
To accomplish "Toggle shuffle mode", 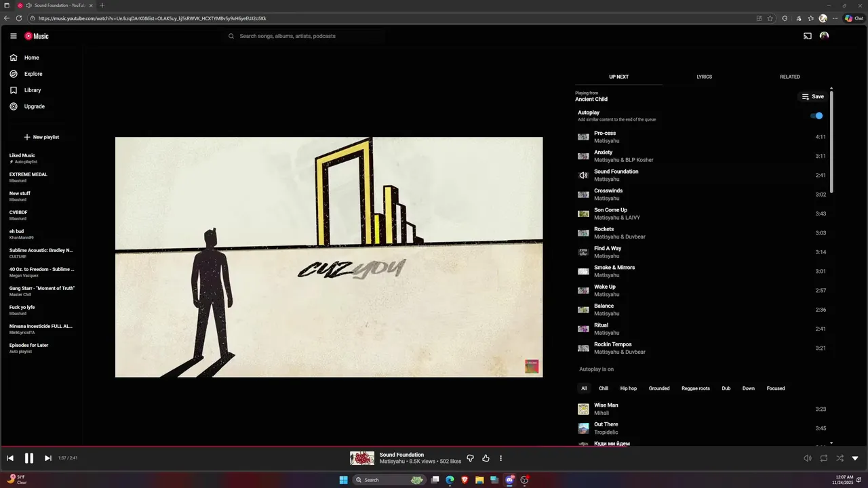I will [x=840, y=458].
